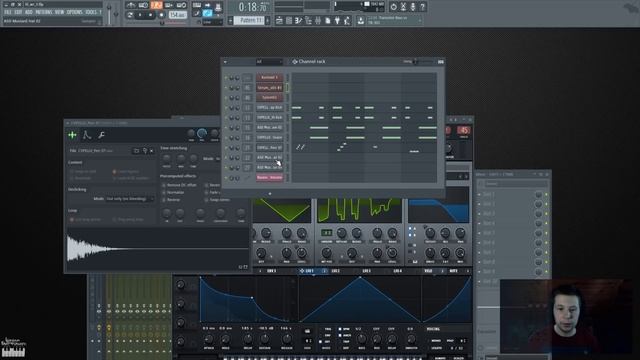Mute the pink bottom channel's green LED
The height and width of the screenshot is (360, 640).
pos(226,178)
